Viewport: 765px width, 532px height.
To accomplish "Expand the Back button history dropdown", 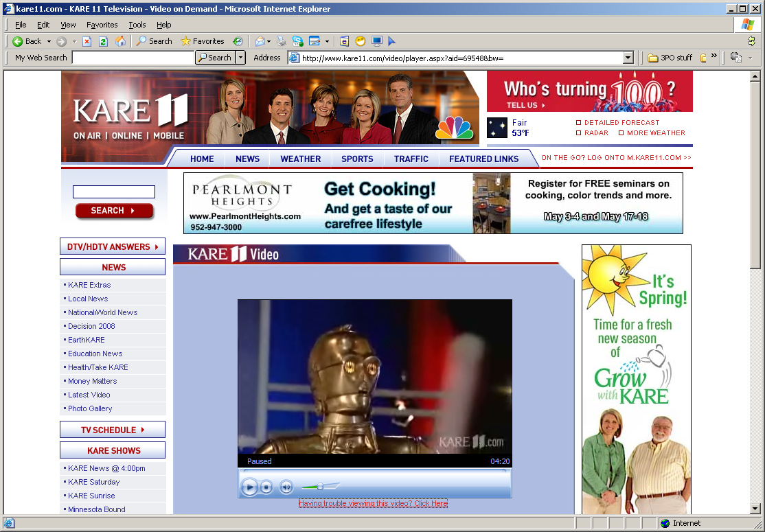I will [x=49, y=41].
